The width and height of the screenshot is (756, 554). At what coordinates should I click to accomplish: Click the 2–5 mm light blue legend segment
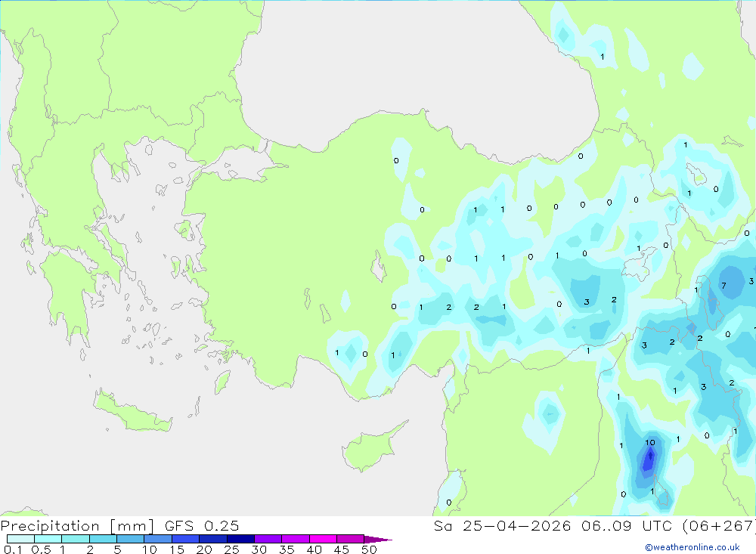pyautogui.click(x=103, y=539)
